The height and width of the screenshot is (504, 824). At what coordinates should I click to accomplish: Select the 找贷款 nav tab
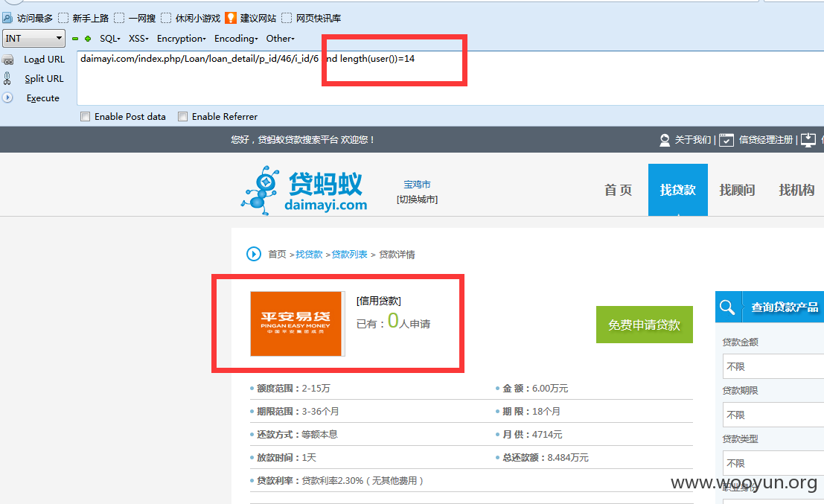(678, 190)
